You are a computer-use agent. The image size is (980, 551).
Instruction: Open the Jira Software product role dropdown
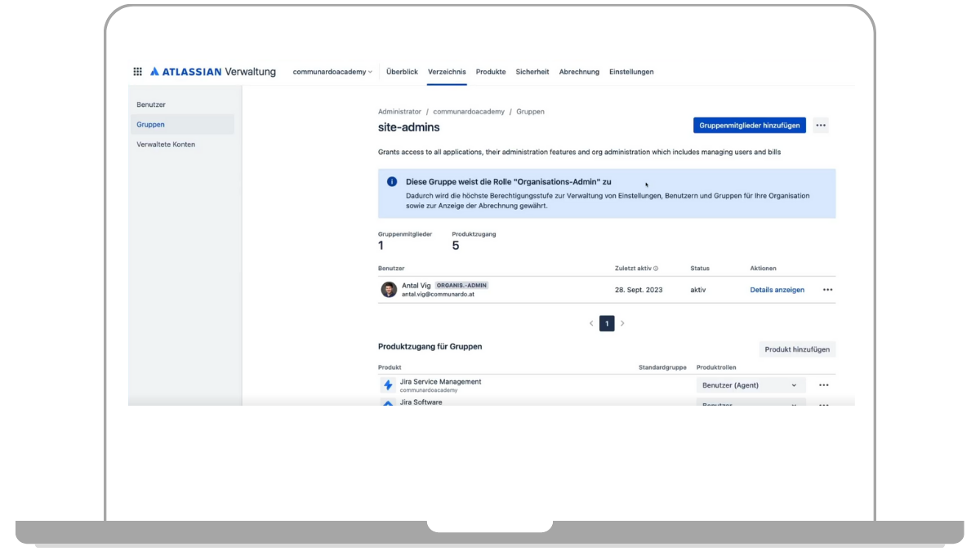point(750,403)
